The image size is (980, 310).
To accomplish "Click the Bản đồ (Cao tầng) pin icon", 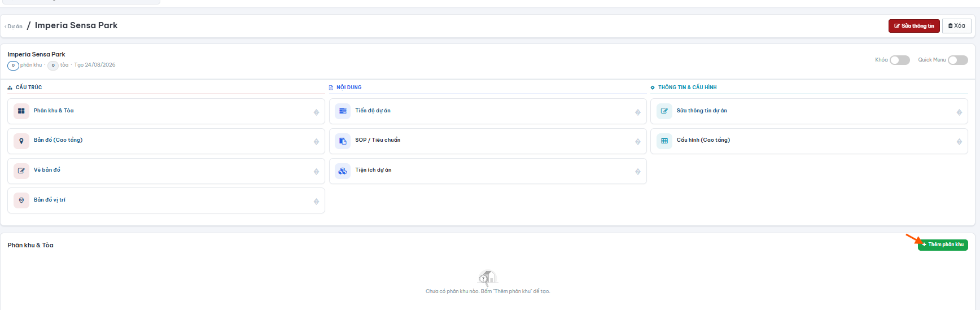I will (21, 141).
